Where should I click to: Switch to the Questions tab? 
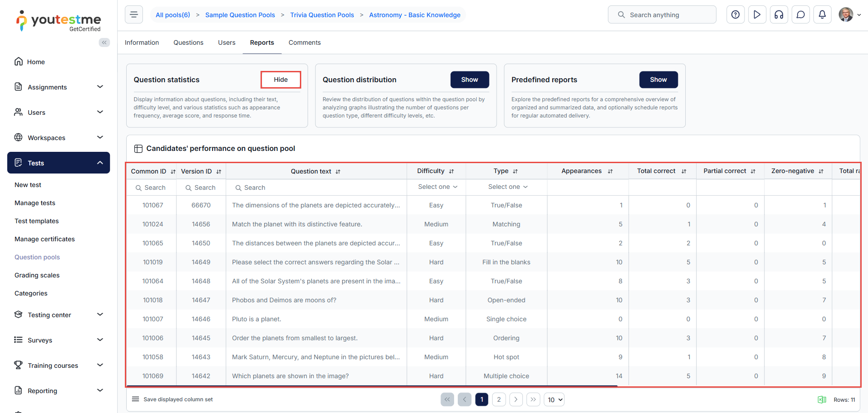coord(188,42)
